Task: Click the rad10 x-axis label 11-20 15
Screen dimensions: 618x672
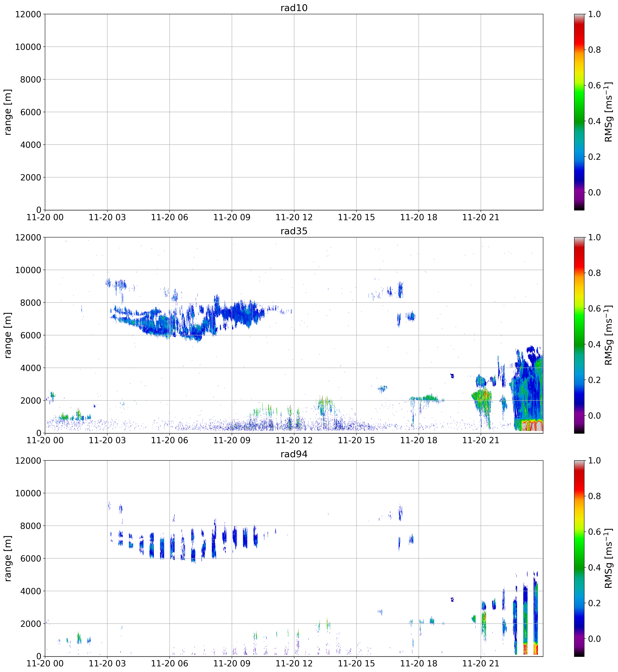Action: [x=356, y=217]
